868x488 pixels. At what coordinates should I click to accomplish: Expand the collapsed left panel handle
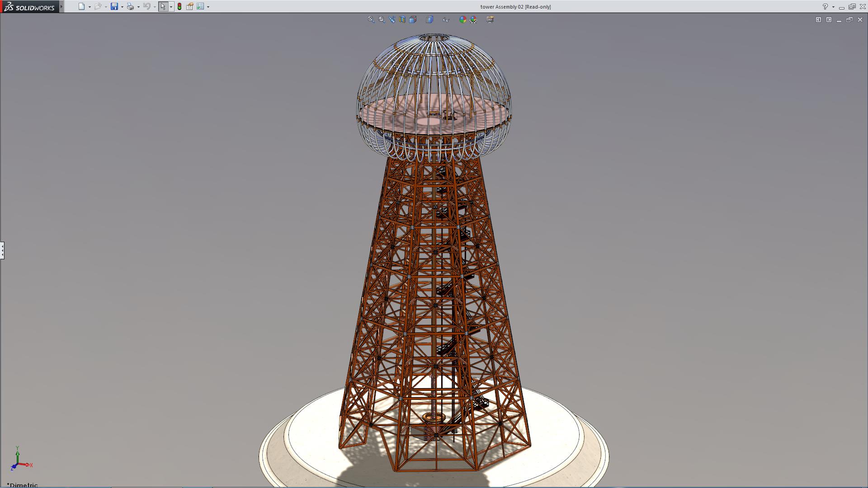click(2, 250)
